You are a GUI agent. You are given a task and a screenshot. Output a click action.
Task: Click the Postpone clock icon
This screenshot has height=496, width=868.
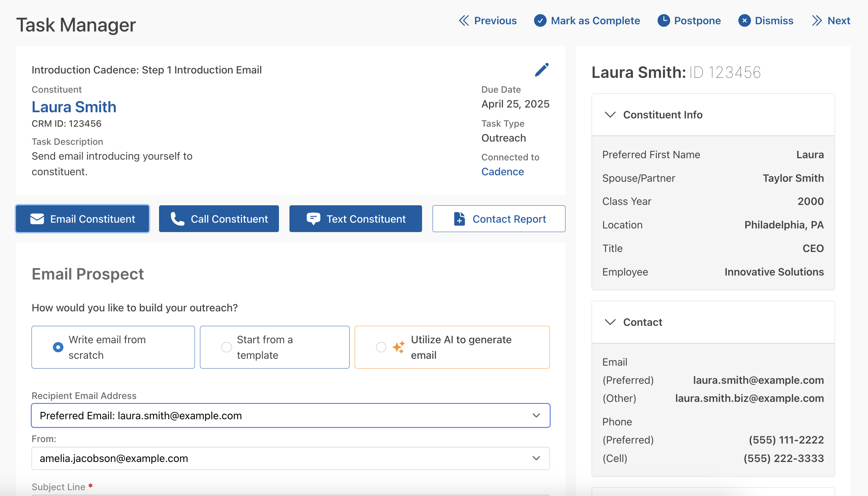[x=663, y=21]
